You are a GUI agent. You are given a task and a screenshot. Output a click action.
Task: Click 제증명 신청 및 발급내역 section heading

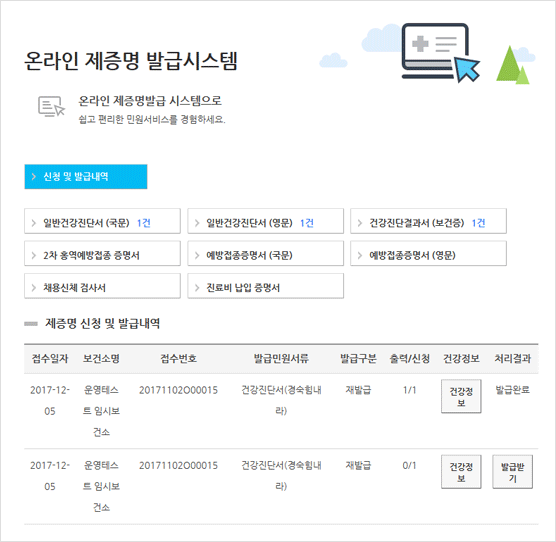[x=102, y=323]
